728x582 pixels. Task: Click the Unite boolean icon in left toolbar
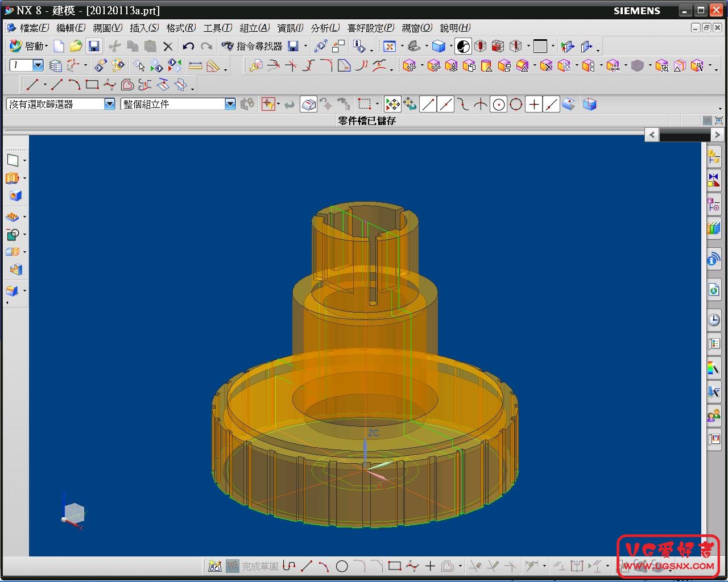pos(13,234)
